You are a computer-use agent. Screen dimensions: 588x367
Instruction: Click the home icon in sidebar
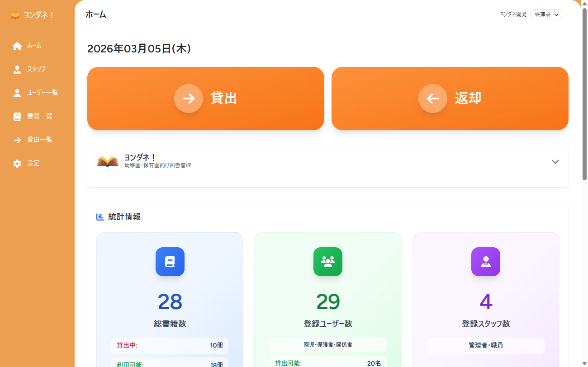[x=17, y=46]
